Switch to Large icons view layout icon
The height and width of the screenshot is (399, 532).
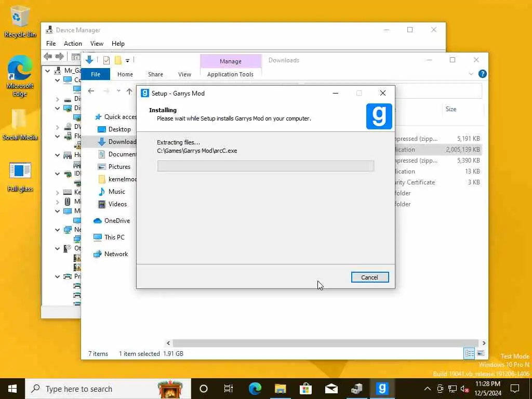[x=481, y=353]
